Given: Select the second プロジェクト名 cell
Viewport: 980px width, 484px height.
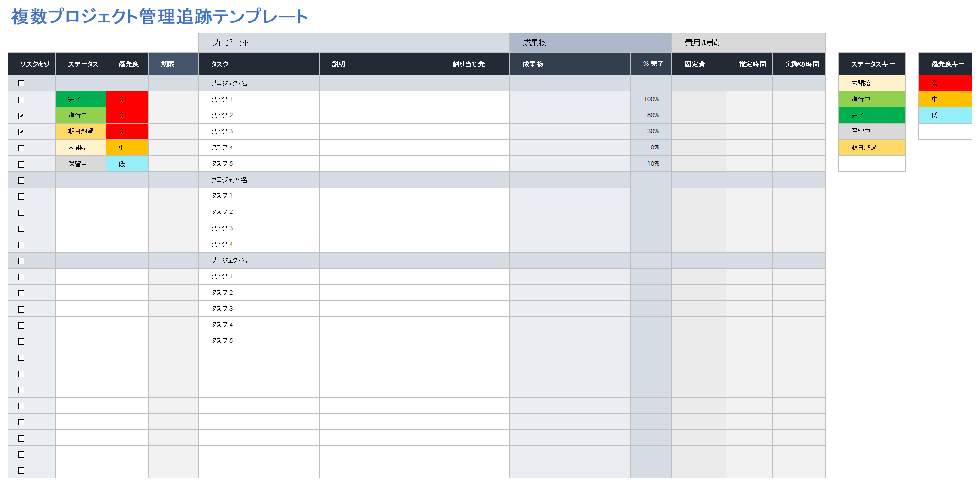Looking at the screenshot, I should (x=259, y=180).
